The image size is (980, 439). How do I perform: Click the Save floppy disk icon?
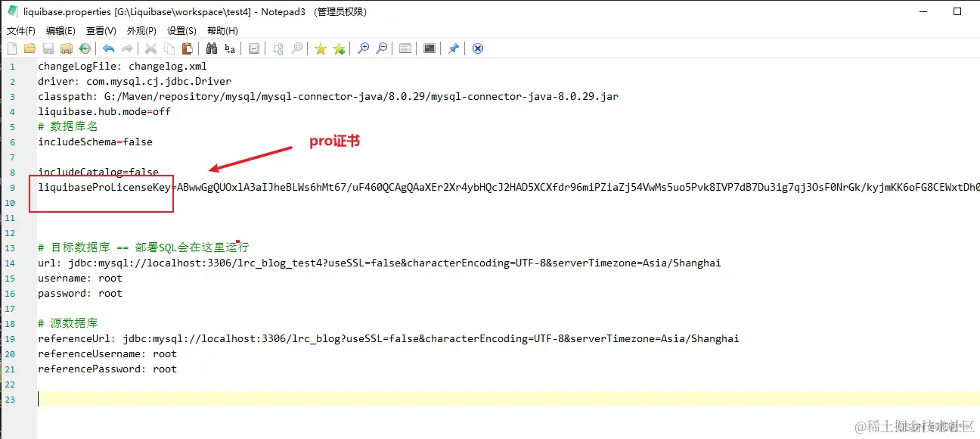click(48, 48)
